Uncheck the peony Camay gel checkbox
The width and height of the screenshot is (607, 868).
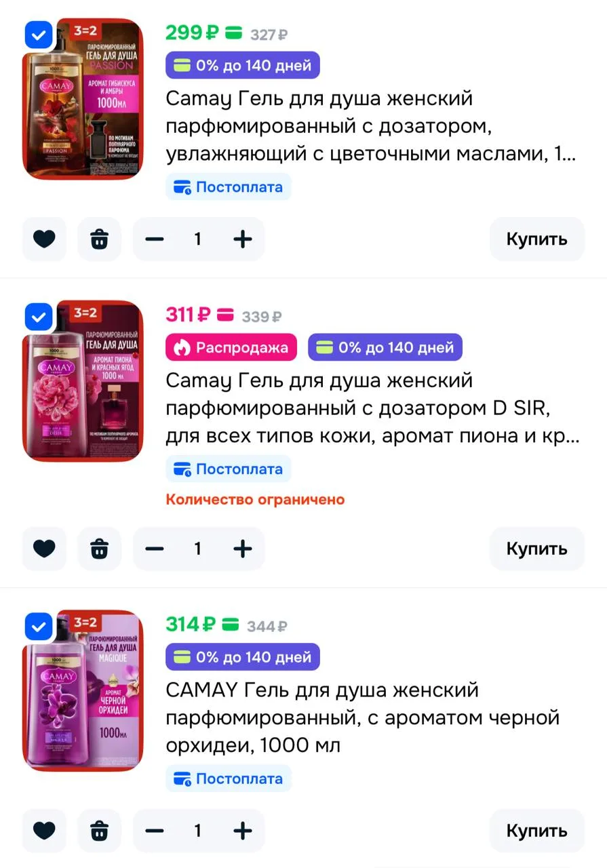[39, 317]
